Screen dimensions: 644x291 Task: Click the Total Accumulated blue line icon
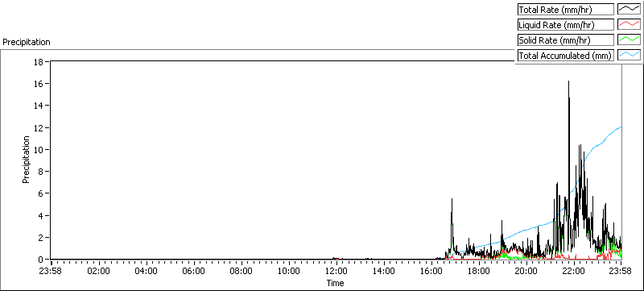click(629, 56)
